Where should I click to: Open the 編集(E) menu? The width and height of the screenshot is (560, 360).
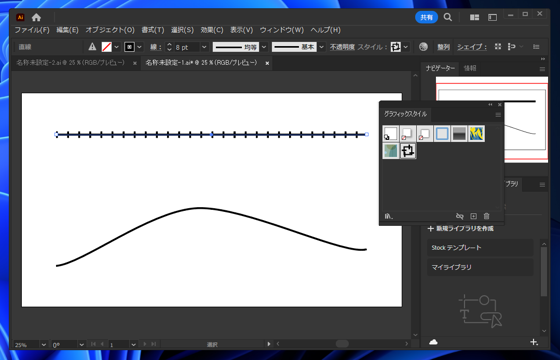pyautogui.click(x=67, y=30)
